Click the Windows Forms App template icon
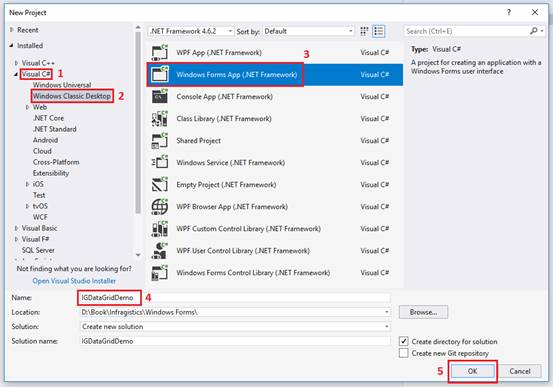Image resolution: width=553 pixels, height=387 pixels. 160,75
